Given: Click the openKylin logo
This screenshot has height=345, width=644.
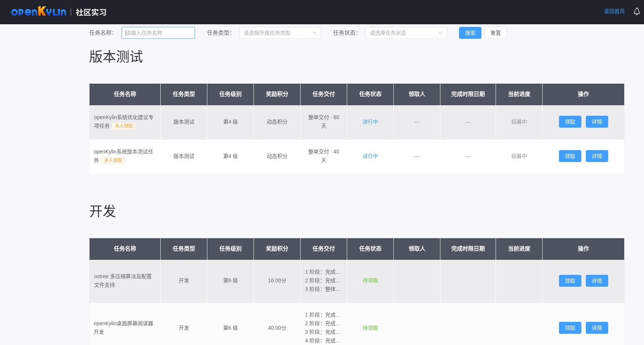Looking at the screenshot, I should [x=39, y=12].
